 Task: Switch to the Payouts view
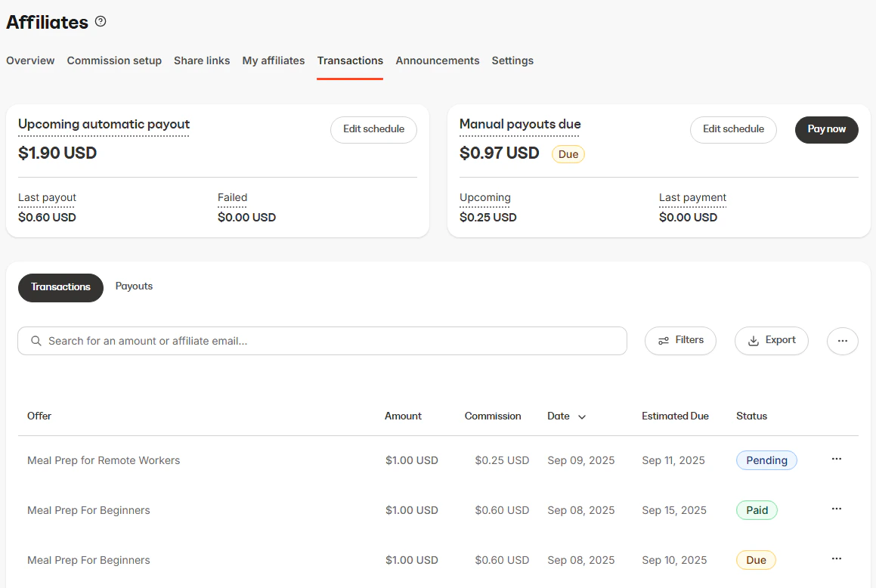point(134,286)
